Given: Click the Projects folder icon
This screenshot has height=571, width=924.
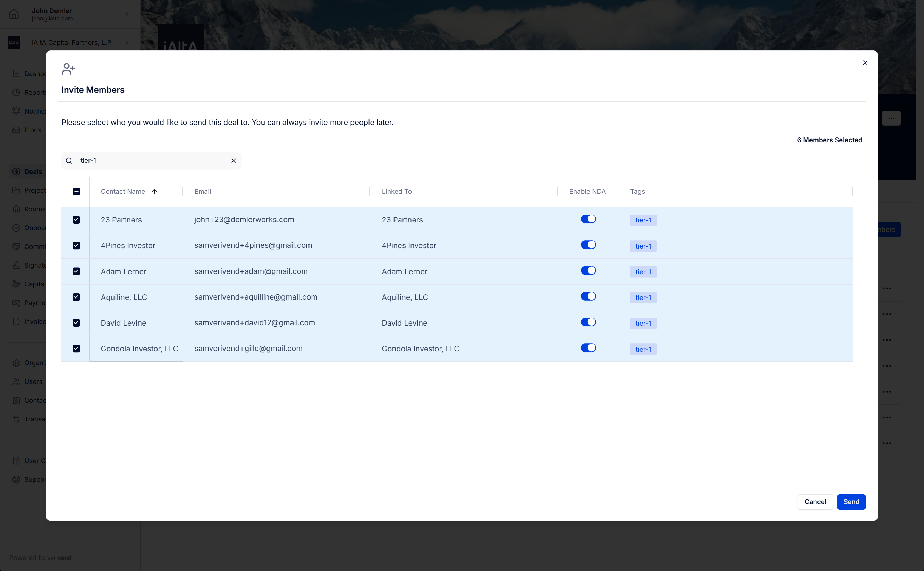Looking at the screenshot, I should click(x=16, y=190).
